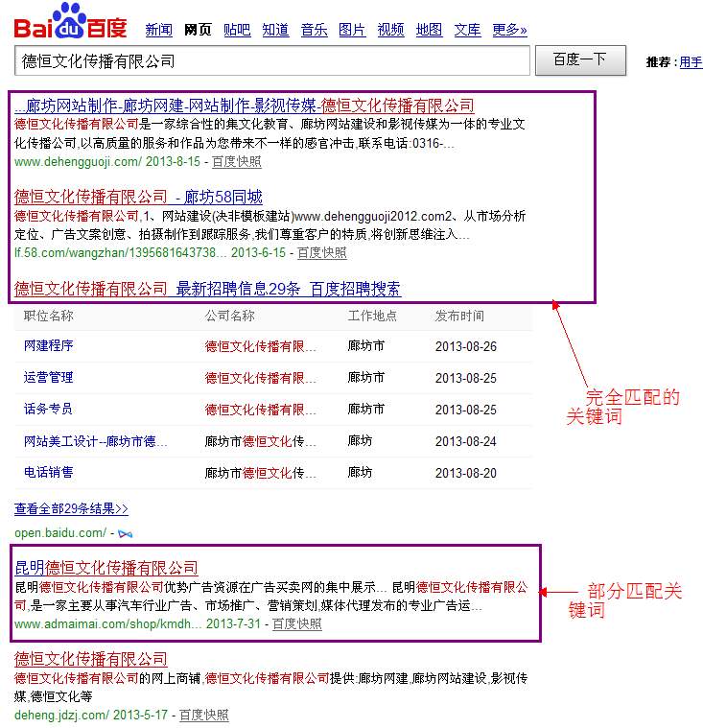703x728 pixels.
Task: Select the 网页 tab
Action: click(198, 30)
